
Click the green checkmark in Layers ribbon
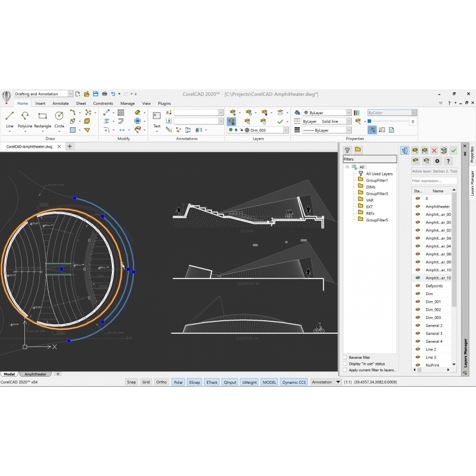pyautogui.click(x=280, y=121)
